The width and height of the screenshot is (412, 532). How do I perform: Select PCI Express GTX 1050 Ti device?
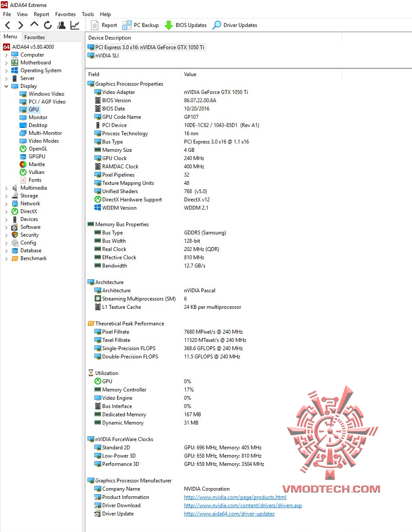click(x=146, y=47)
